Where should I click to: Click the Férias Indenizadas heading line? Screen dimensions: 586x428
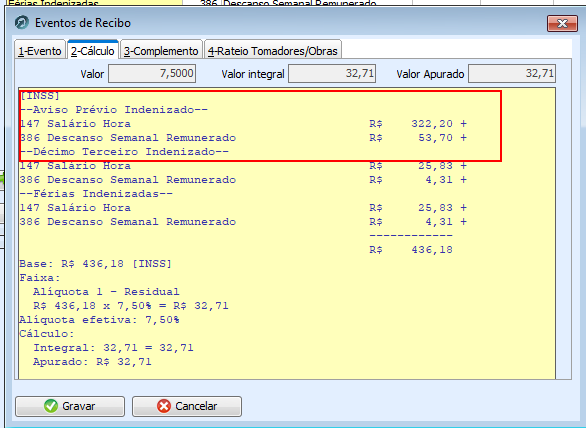coord(96,194)
